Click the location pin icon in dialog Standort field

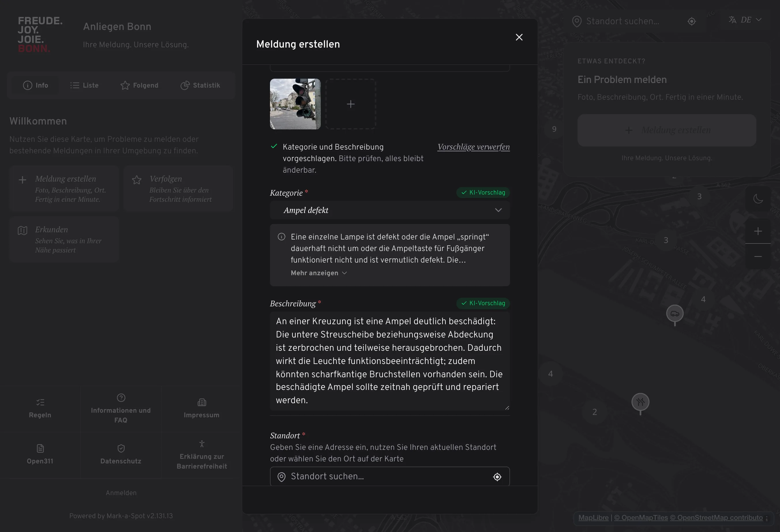click(x=281, y=477)
